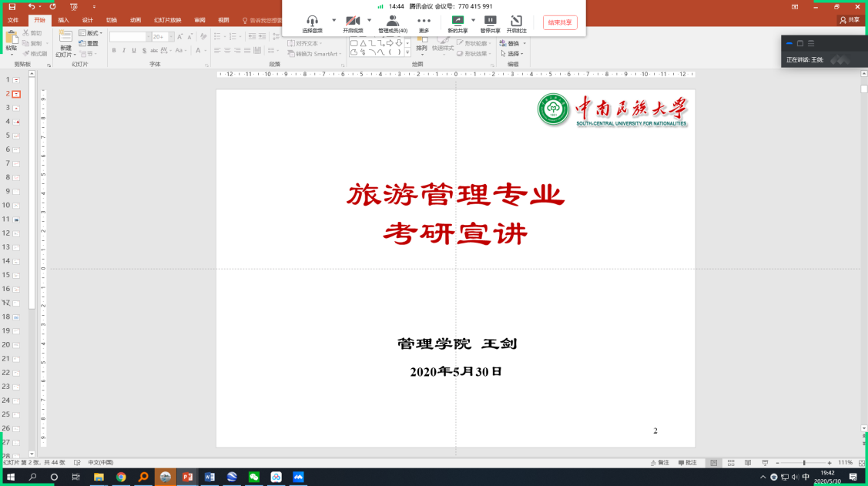Open 管理成员 member management panel

(x=393, y=24)
